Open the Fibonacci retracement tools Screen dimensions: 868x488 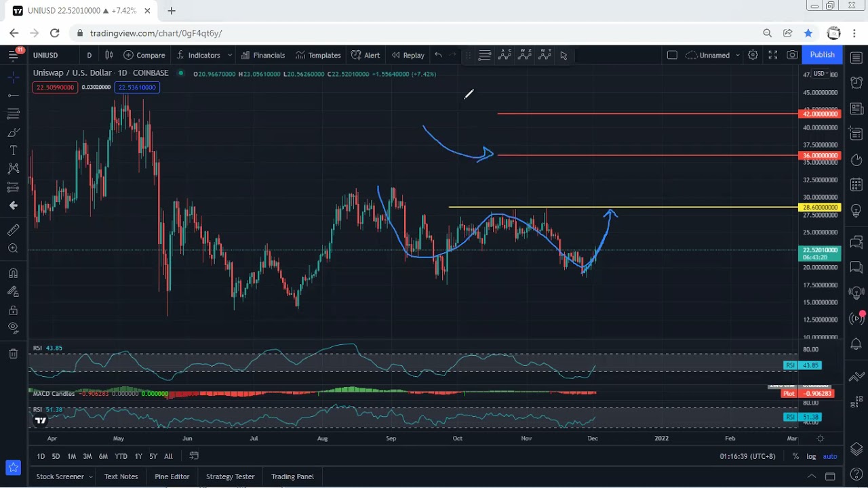click(x=13, y=114)
